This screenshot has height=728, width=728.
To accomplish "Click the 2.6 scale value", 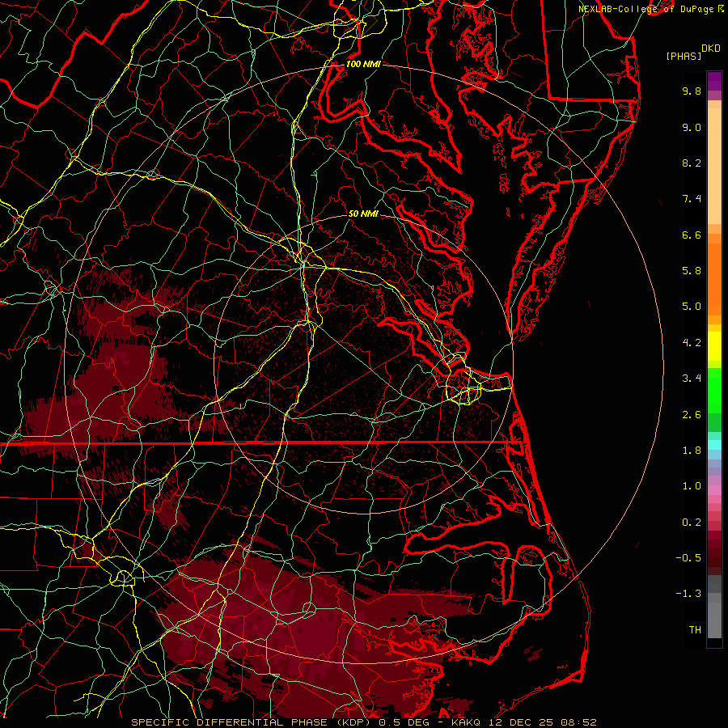I will point(692,415).
